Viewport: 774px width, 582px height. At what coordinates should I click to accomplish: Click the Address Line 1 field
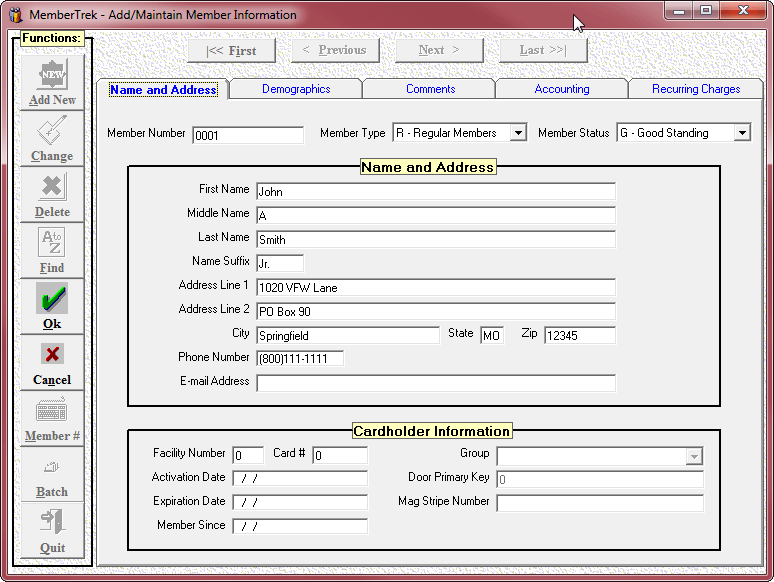point(436,287)
